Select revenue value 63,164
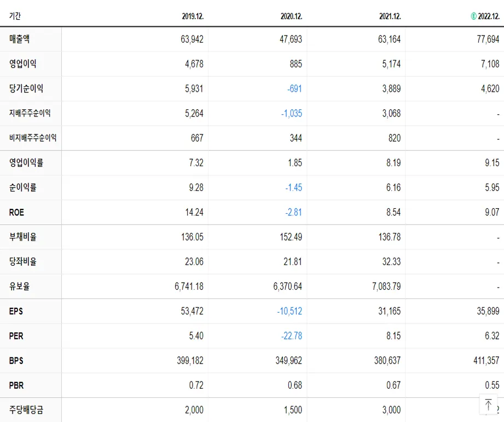 389,39
